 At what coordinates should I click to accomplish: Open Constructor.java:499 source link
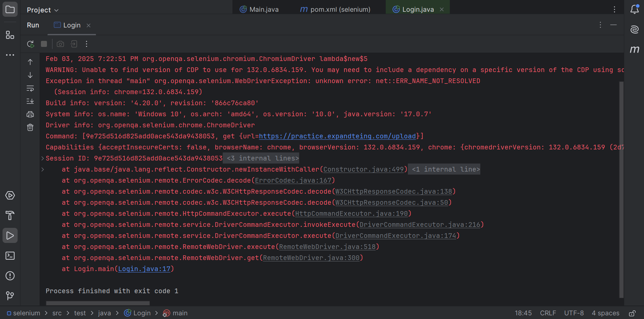tap(363, 169)
